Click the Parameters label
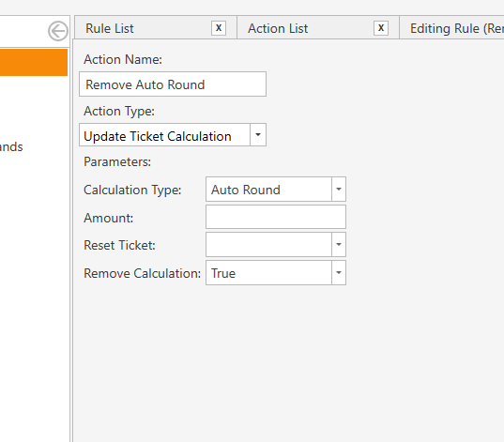This screenshot has width=504, height=442. 117,161
